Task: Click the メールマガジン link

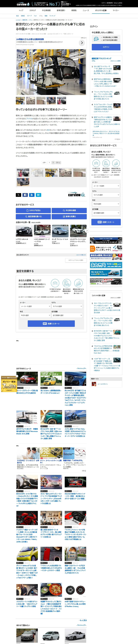Action: (x=103, y=384)
